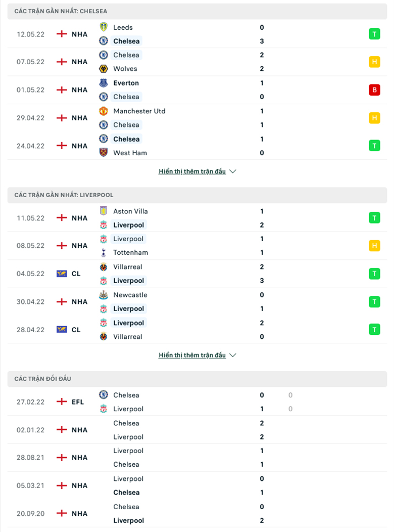394x532 pixels.
Task: Click the Aston Villa crest
Action: tap(104, 211)
